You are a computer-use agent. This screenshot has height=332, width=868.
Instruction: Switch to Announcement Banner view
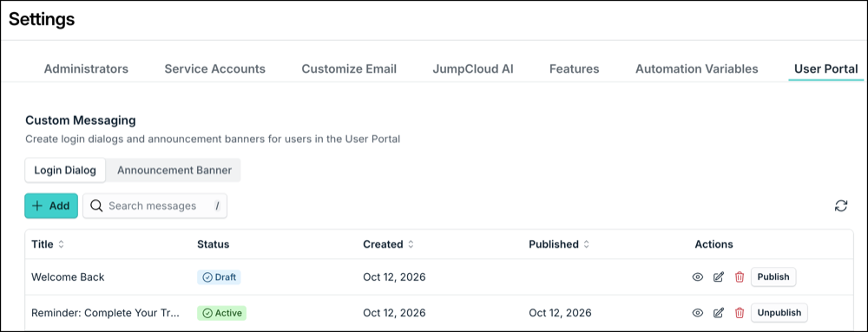coord(174,170)
